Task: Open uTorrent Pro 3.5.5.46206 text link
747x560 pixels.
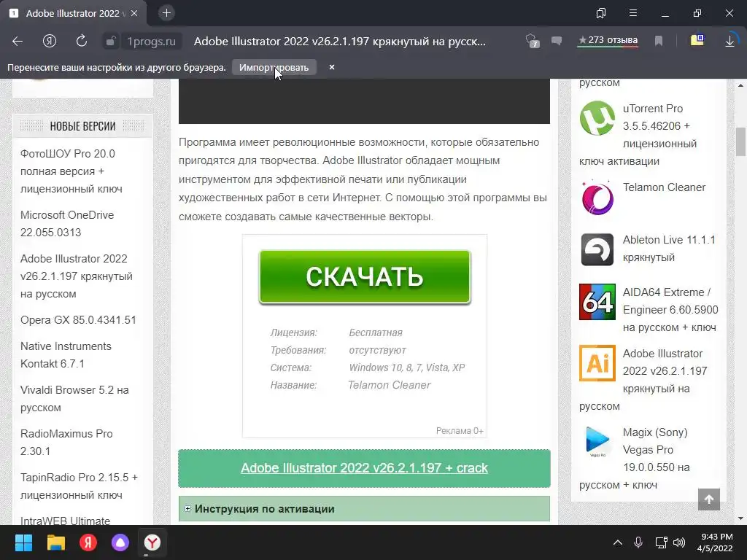Action: (x=659, y=125)
